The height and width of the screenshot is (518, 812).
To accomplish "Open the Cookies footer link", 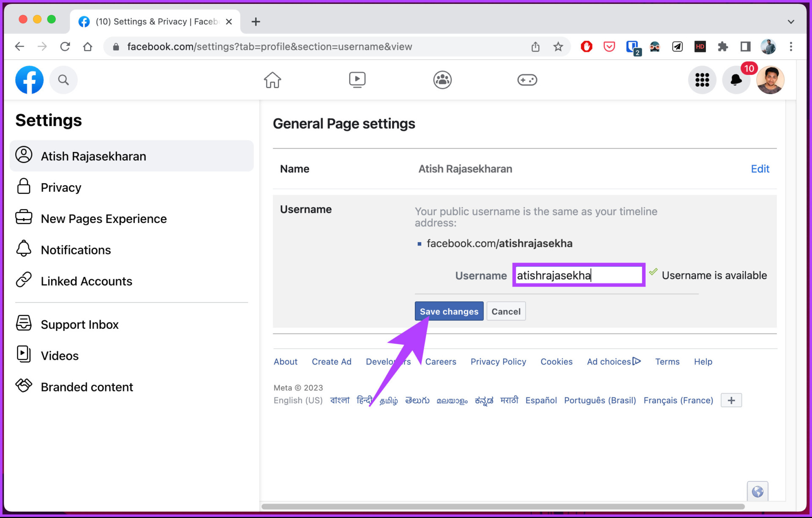I will [x=556, y=361].
